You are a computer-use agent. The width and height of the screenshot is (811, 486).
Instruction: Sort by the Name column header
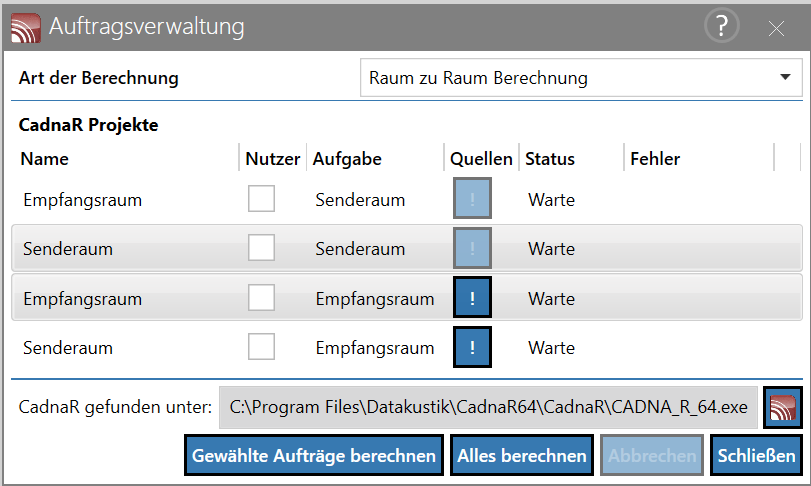pyautogui.click(x=44, y=159)
